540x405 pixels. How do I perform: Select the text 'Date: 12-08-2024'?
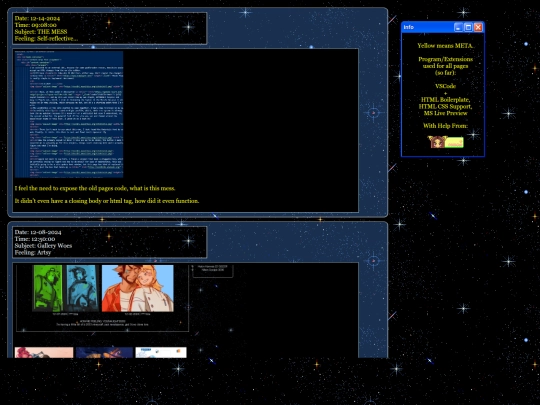[x=38, y=232]
